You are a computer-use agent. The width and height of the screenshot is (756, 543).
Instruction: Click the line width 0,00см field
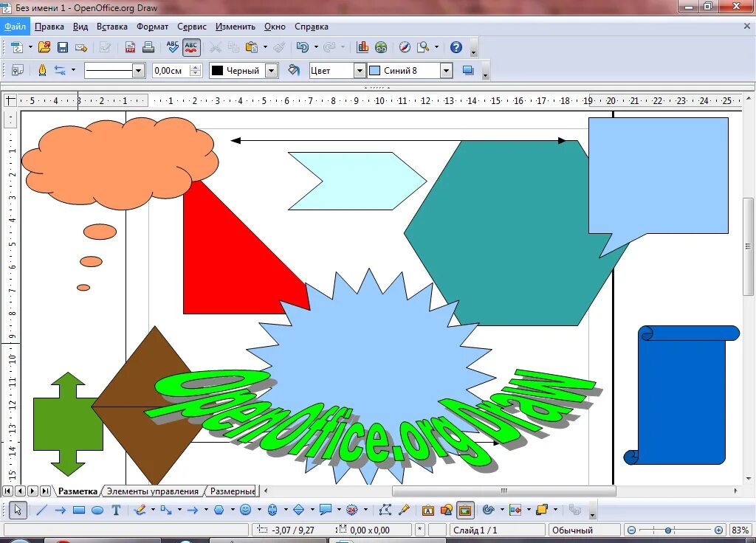click(171, 70)
